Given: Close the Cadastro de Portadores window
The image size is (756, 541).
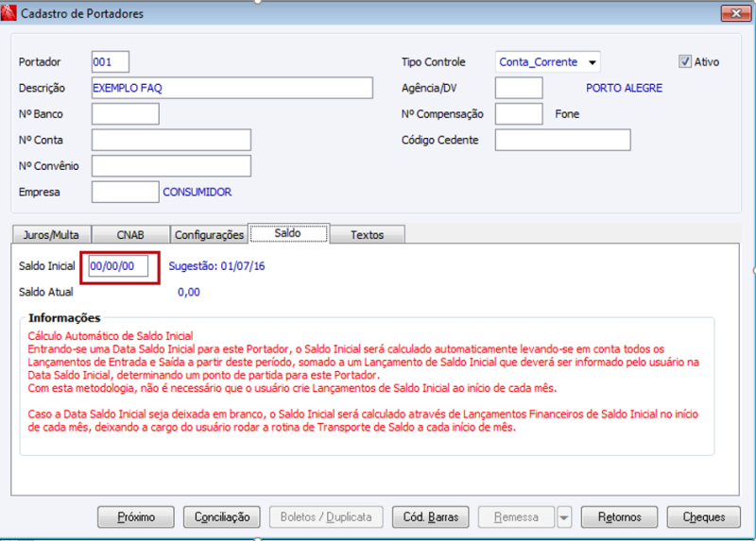Looking at the screenshot, I should 736,13.
